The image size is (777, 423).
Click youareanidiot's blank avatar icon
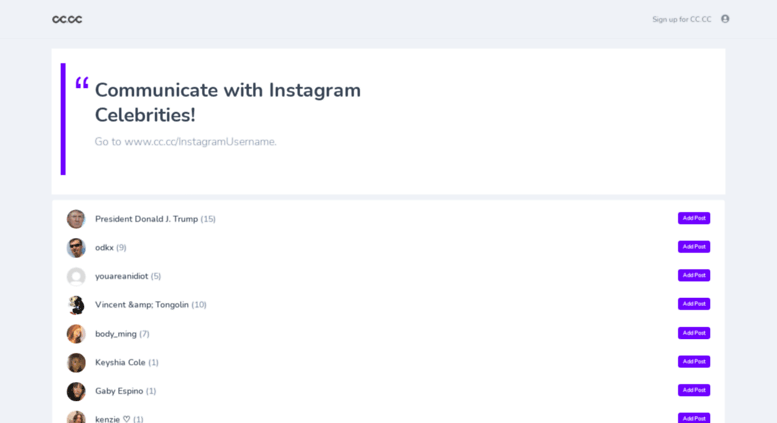coord(76,276)
